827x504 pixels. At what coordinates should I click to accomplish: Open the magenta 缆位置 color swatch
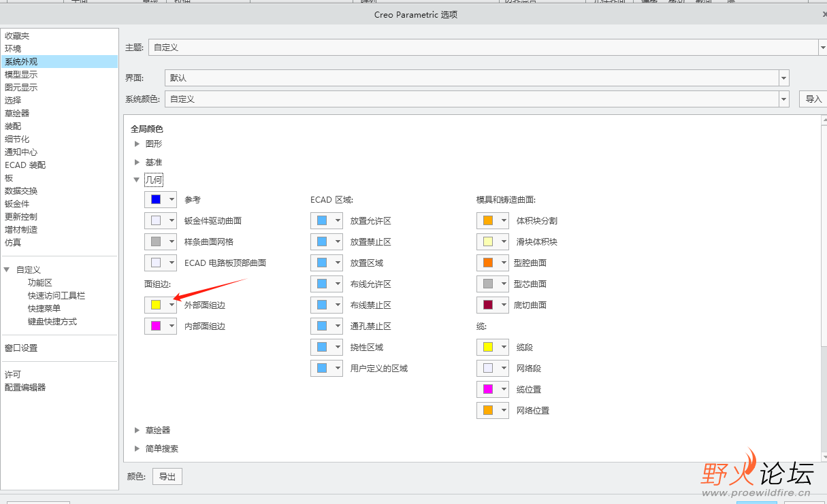pyautogui.click(x=493, y=389)
